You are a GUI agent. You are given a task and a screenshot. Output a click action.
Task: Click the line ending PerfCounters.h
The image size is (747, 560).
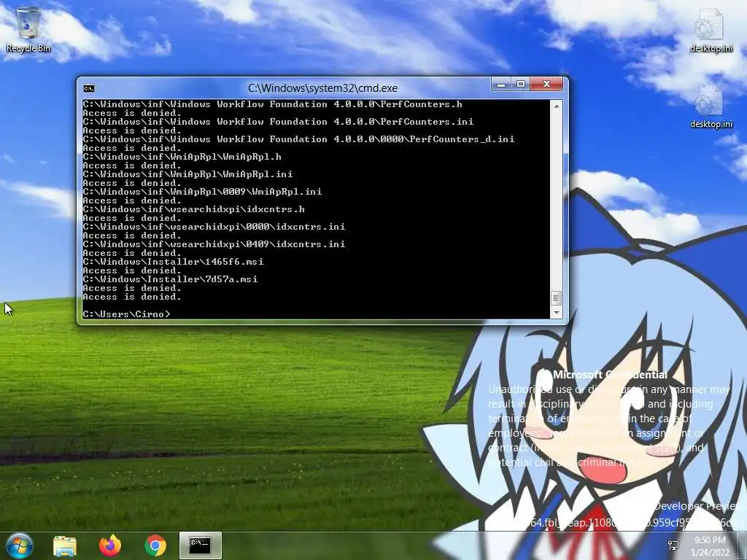[x=273, y=104]
